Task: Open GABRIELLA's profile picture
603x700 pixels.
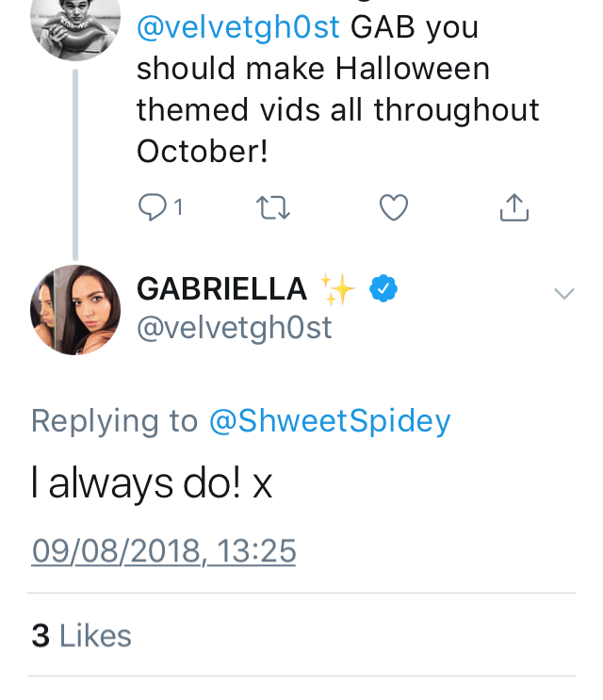Action: (75, 310)
